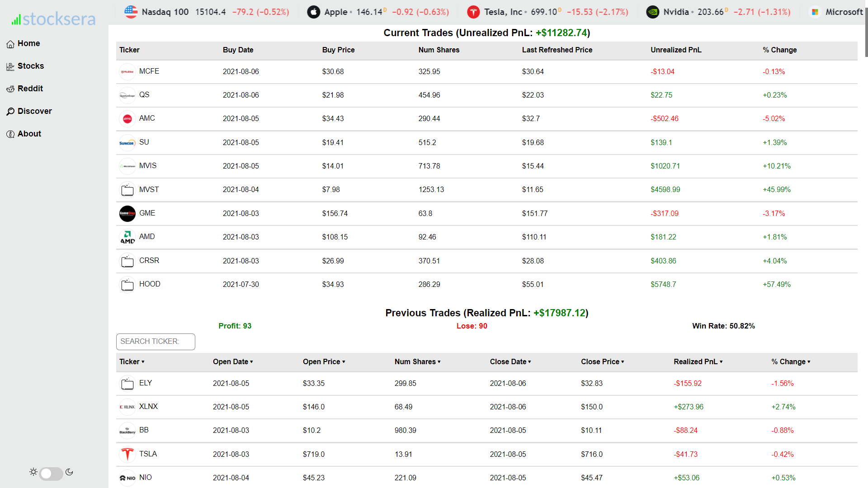The image size is (868, 488).
Task: Click the Suncor SU logo icon
Action: coord(127,143)
